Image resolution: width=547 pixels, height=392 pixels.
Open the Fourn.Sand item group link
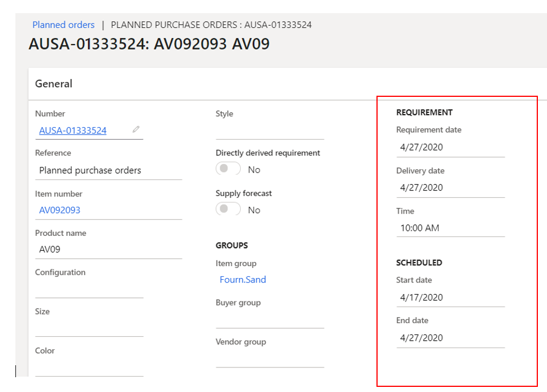[x=243, y=280]
